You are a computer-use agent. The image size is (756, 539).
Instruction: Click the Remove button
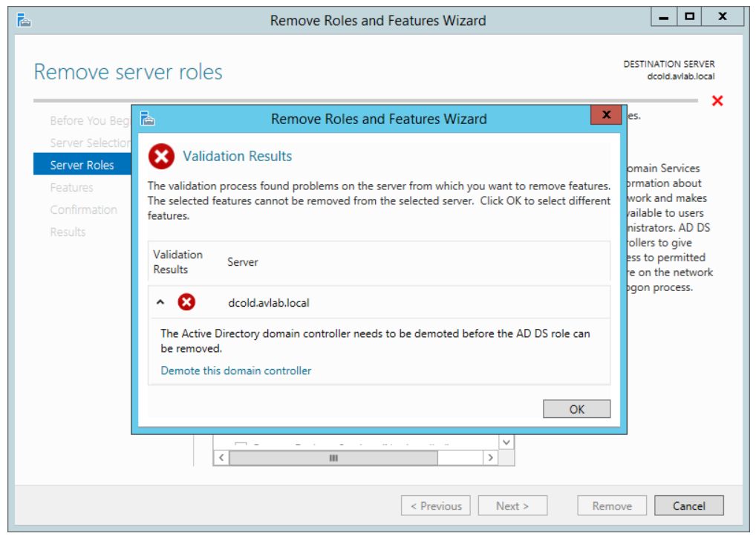pyautogui.click(x=612, y=506)
